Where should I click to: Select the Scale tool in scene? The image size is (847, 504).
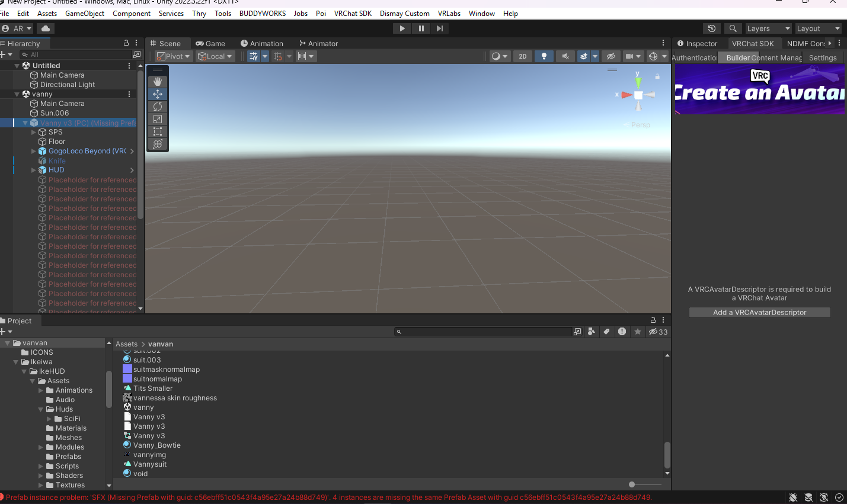158,119
